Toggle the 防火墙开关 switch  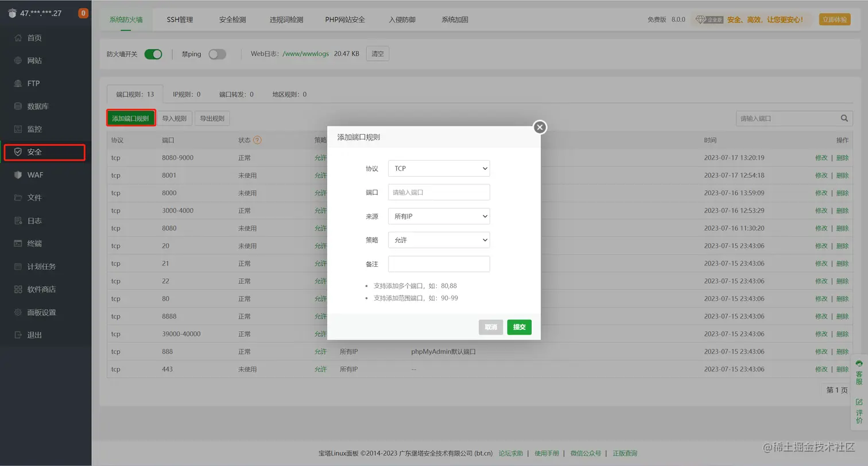click(x=153, y=54)
